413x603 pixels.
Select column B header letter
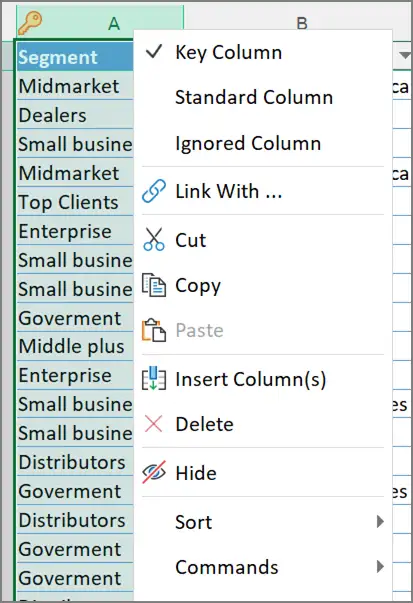pyautogui.click(x=302, y=23)
